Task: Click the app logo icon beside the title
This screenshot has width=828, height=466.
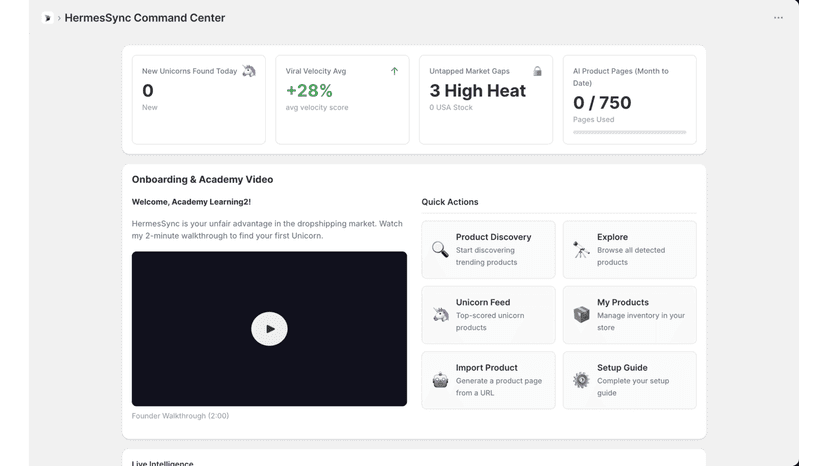Action: click(48, 18)
